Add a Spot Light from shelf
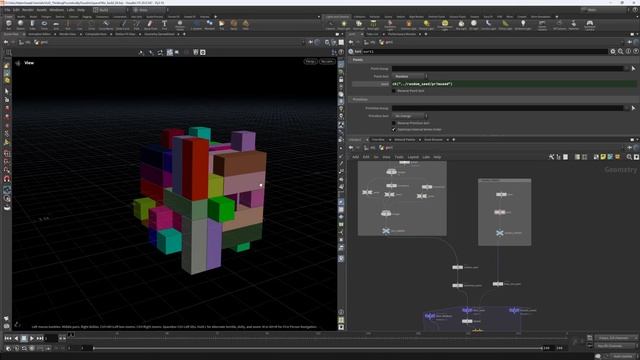640x360 pixels. coord(358,25)
